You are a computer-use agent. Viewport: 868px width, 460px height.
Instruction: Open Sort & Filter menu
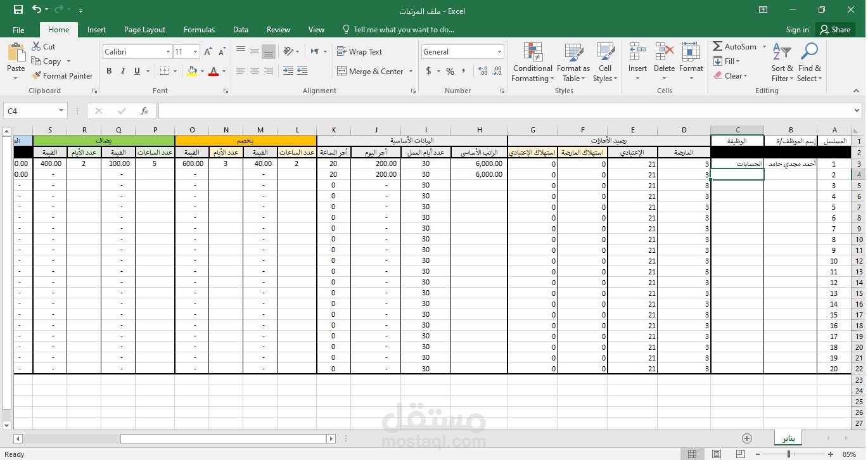pyautogui.click(x=782, y=62)
